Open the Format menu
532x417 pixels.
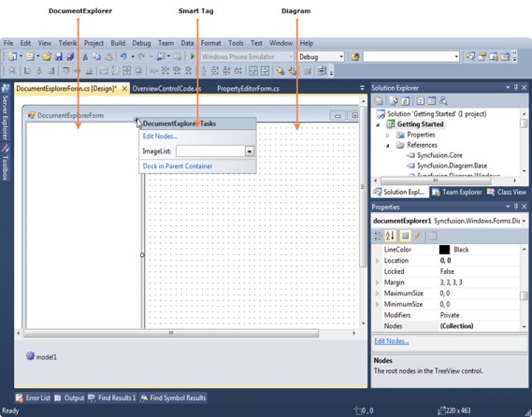(x=210, y=43)
